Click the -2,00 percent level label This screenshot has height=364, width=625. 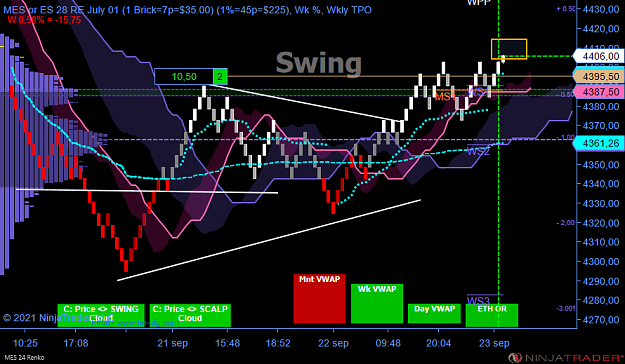pyautogui.click(x=566, y=223)
